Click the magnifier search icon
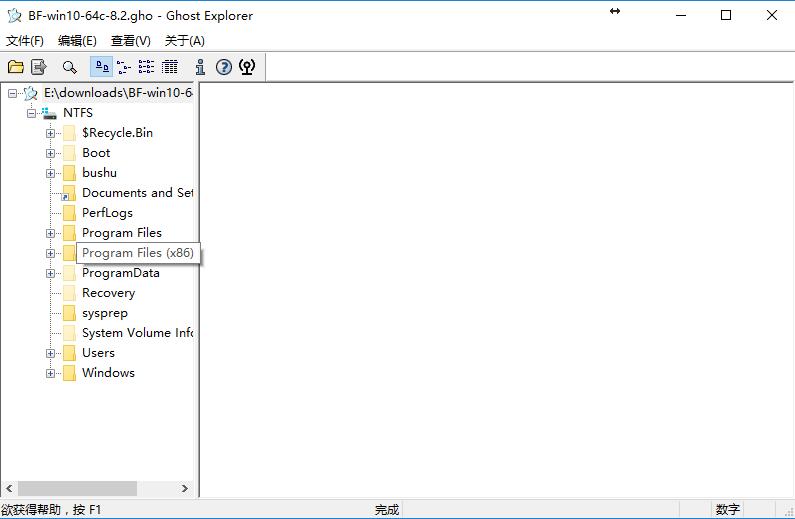This screenshot has height=519, width=795. (69, 67)
